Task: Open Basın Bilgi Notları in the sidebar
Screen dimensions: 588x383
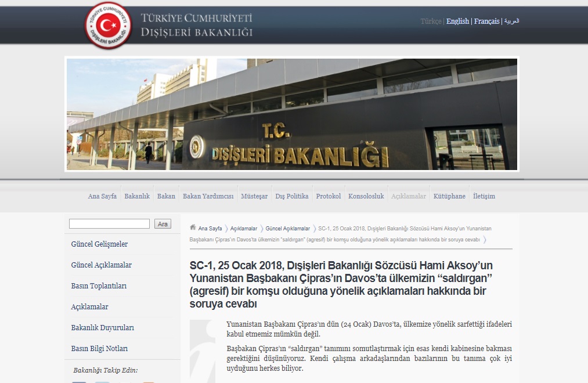Action: pos(99,349)
